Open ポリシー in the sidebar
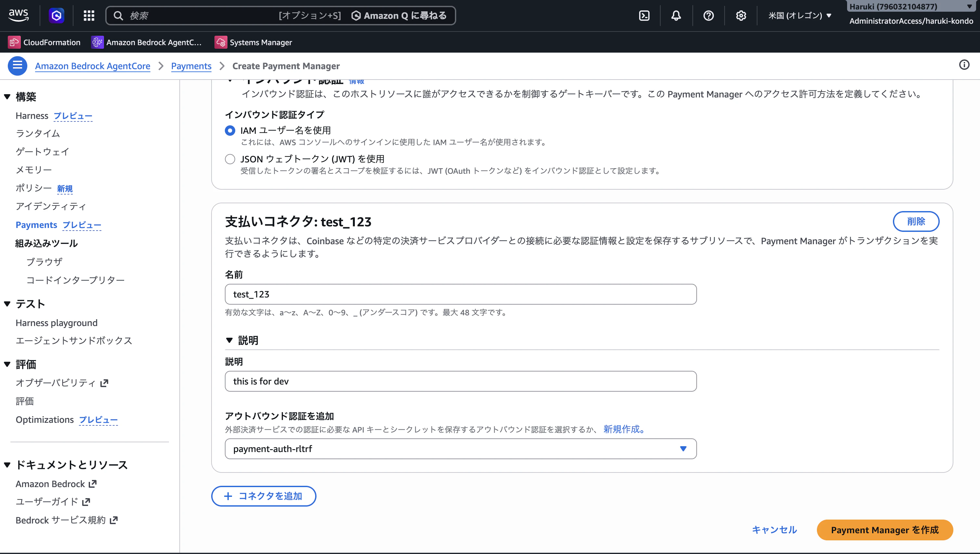 click(x=33, y=188)
